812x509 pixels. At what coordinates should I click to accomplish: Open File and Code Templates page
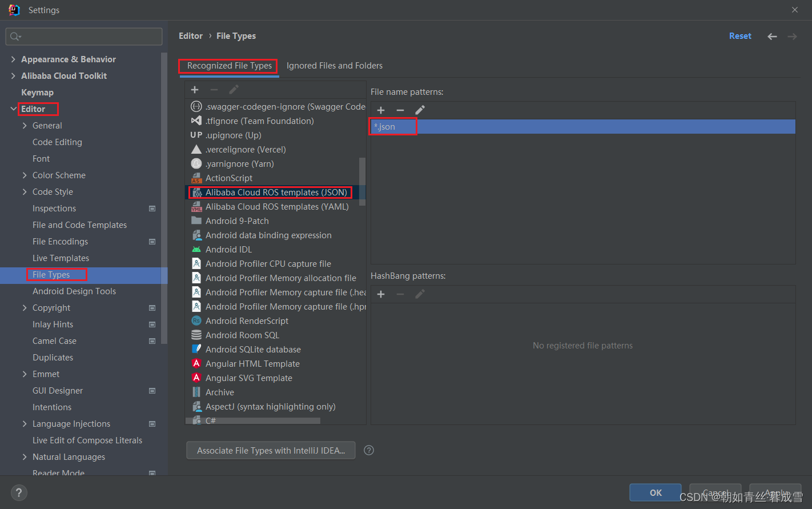79,225
